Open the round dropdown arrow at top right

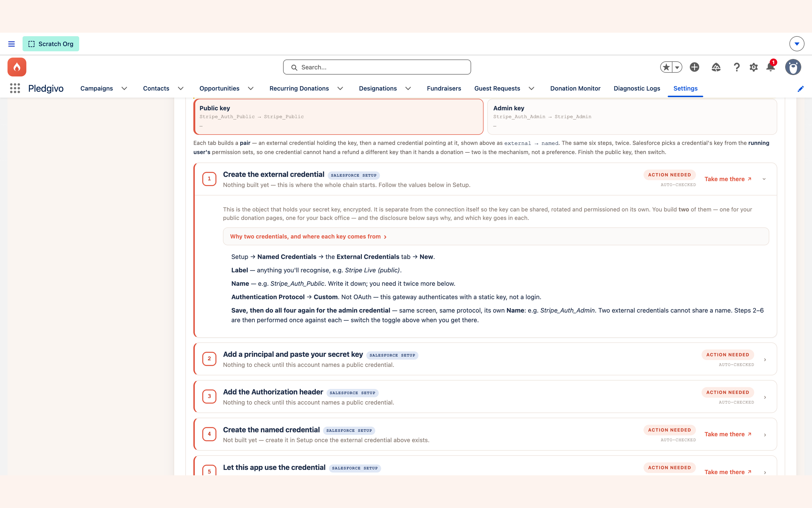(796, 44)
